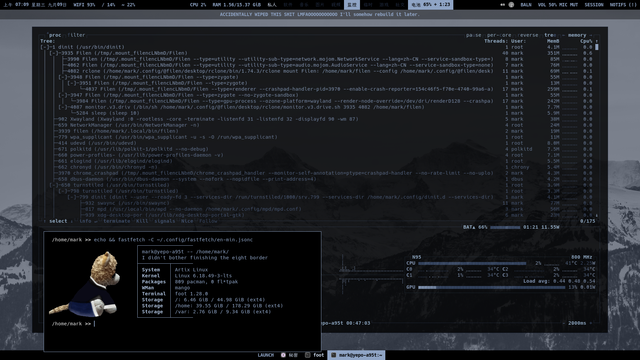This screenshot has height=360, width=640.
Task: Focus the foot window from bottom bar
Action: pyautogui.click(x=315, y=355)
